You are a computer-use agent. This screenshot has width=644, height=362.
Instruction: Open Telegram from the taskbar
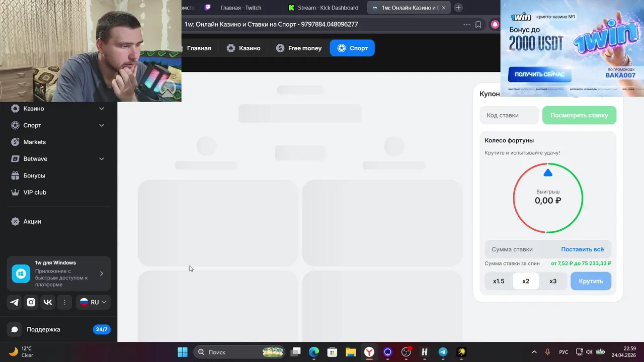pos(443,352)
